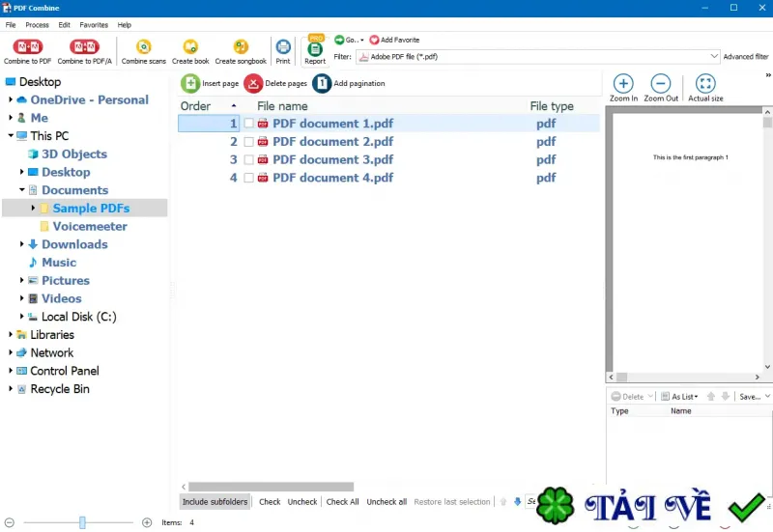Open the Favorites menu
773x532 pixels.
(x=94, y=25)
